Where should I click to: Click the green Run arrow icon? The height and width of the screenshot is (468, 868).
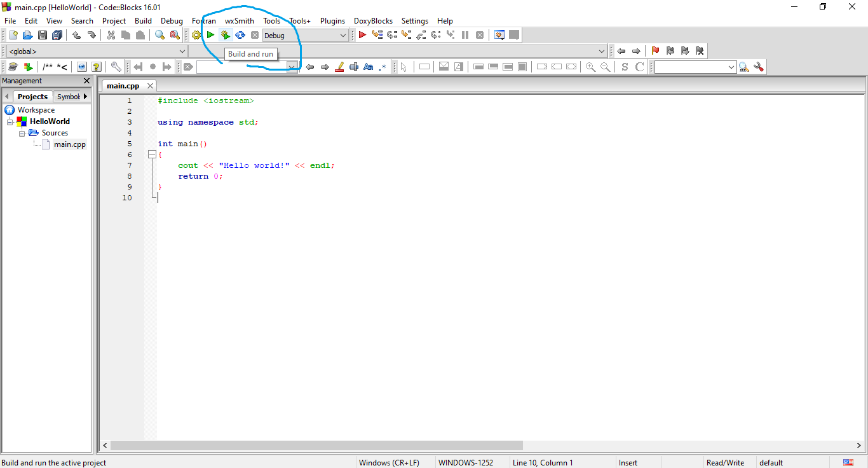(x=210, y=35)
